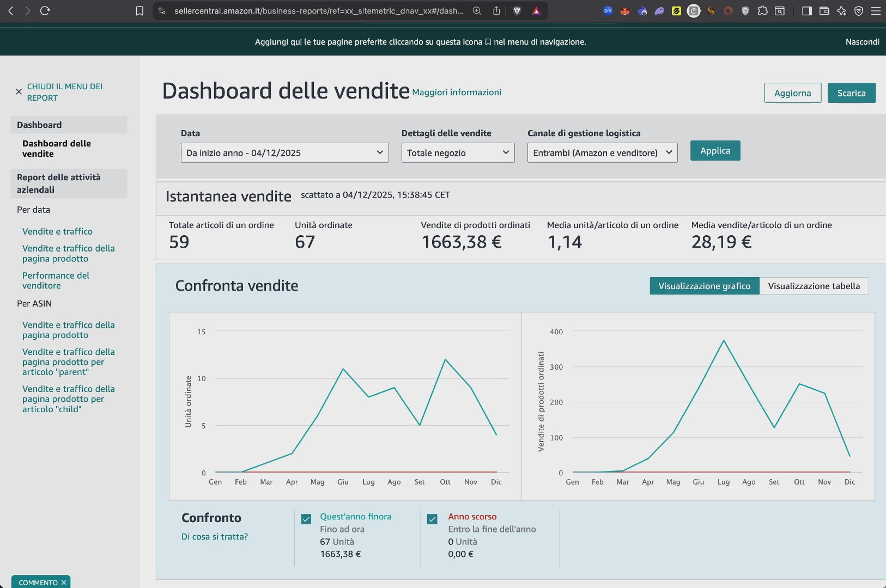This screenshot has height=588, width=886.
Task: Close the reports menu with X icon
Action: (19, 92)
